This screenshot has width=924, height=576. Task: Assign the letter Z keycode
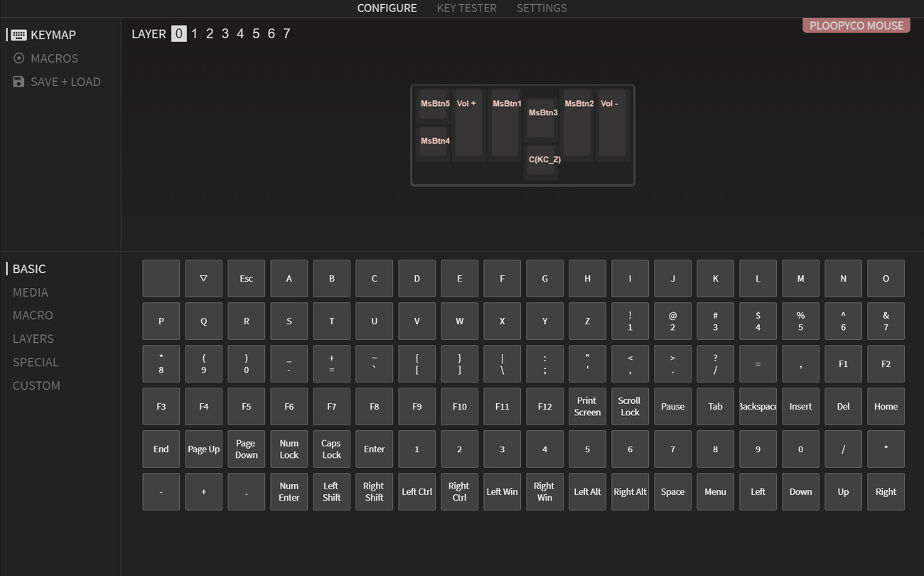(587, 321)
